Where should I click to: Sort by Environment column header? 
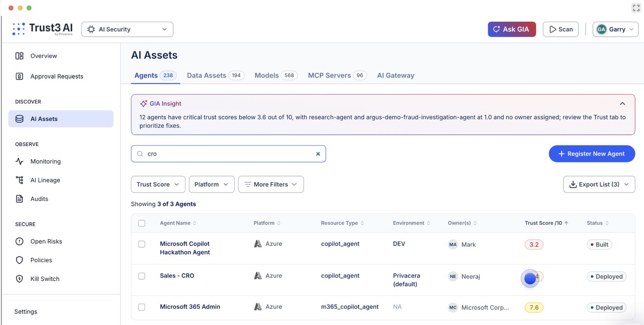412,223
